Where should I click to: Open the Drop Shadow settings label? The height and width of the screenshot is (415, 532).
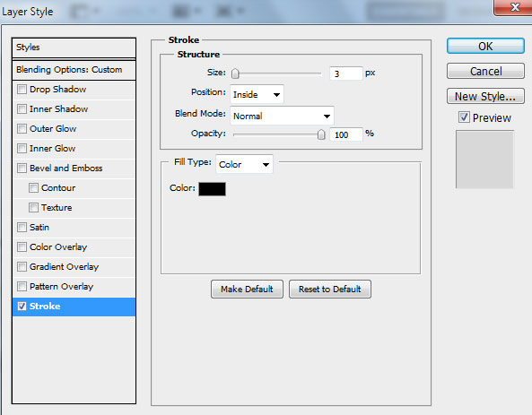[57, 89]
